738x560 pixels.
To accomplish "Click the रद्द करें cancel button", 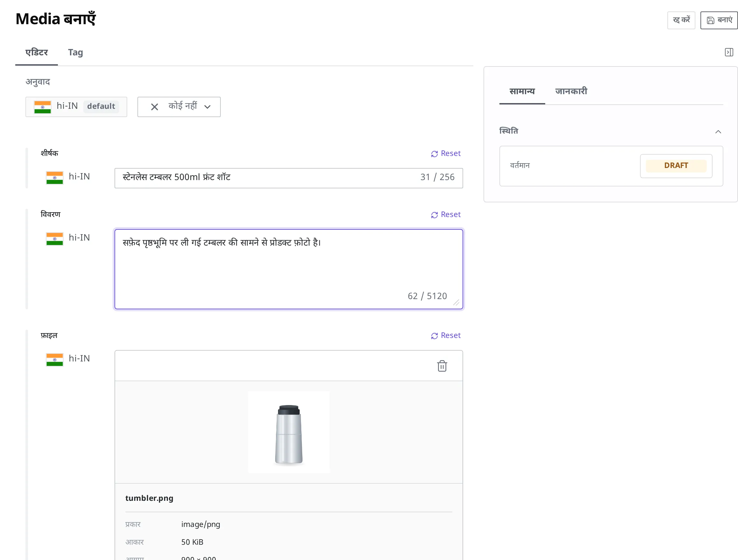I will pos(681,20).
